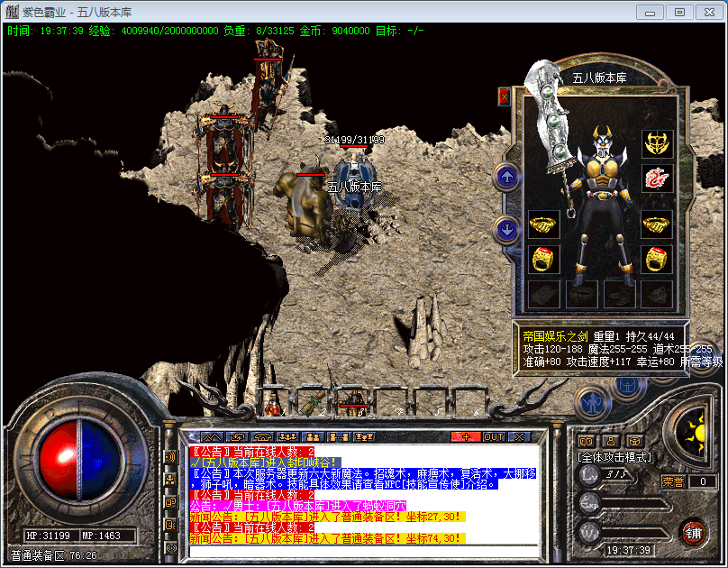The image size is (728, 568).
Task: Select the left golden bracelet slot
Action: [543, 224]
